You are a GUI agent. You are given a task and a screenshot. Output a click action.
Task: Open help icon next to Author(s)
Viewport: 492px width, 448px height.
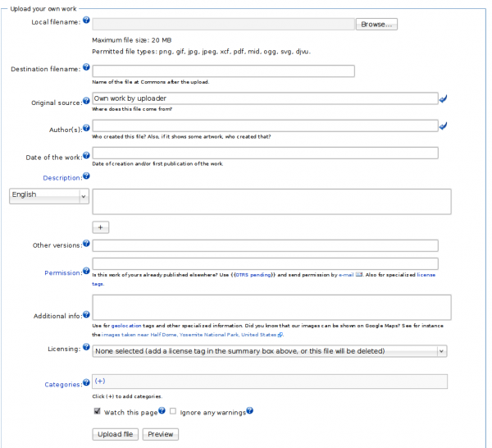[86, 128]
